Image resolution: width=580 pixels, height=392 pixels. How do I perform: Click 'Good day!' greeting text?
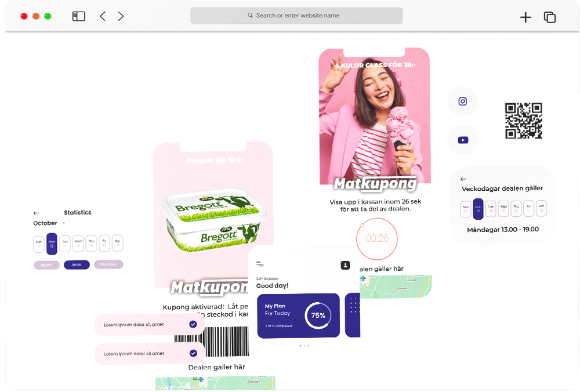tap(272, 286)
